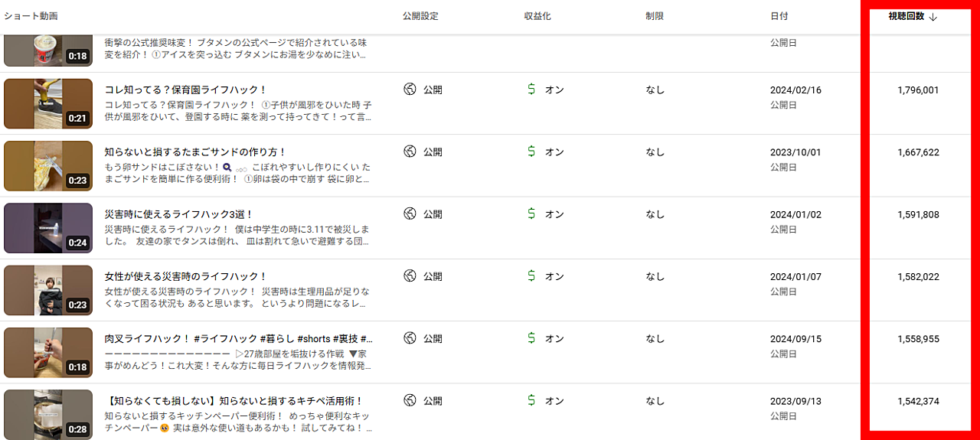Viewport: 980px width, 440px height.
Task: Click thumbnail of 0:21 保育園 video
Action: point(48,103)
